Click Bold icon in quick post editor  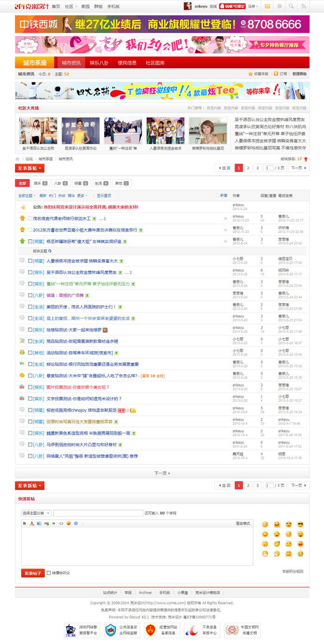coord(25,523)
